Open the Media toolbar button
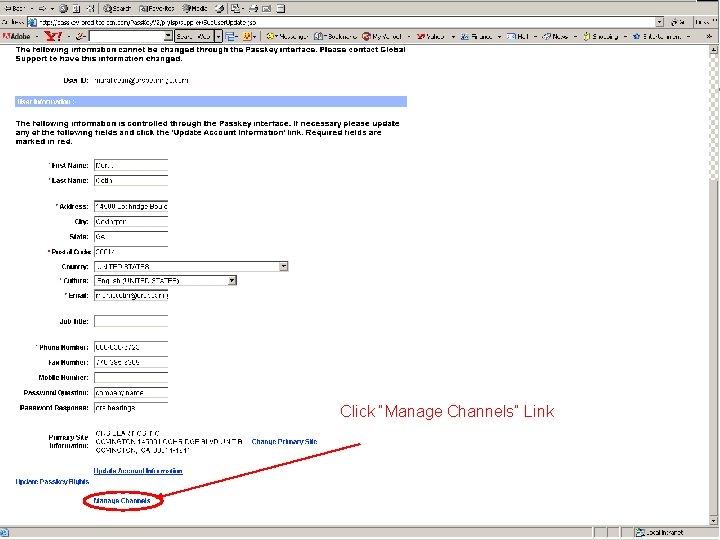The width and height of the screenshot is (720, 540). pyautogui.click(x=195, y=9)
